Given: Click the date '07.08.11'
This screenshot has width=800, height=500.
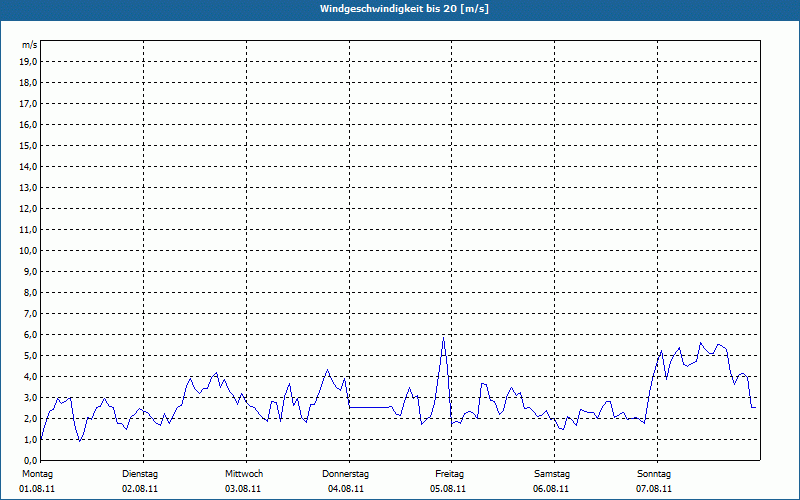Looking at the screenshot, I should coord(654,489).
